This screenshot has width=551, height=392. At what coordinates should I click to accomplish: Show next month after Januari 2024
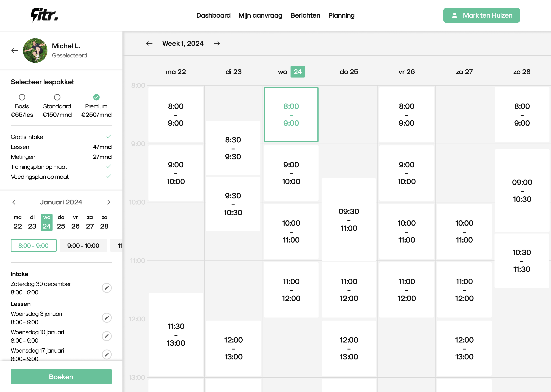tap(108, 202)
